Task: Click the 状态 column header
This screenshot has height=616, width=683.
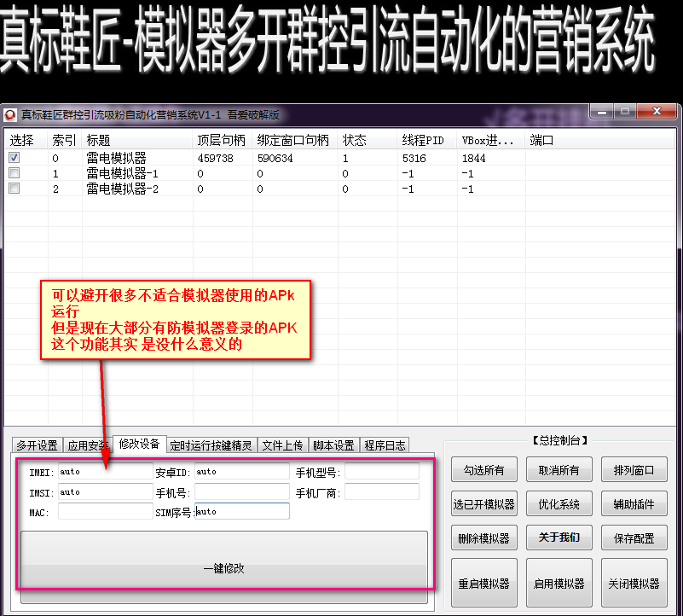Action: tap(368, 140)
